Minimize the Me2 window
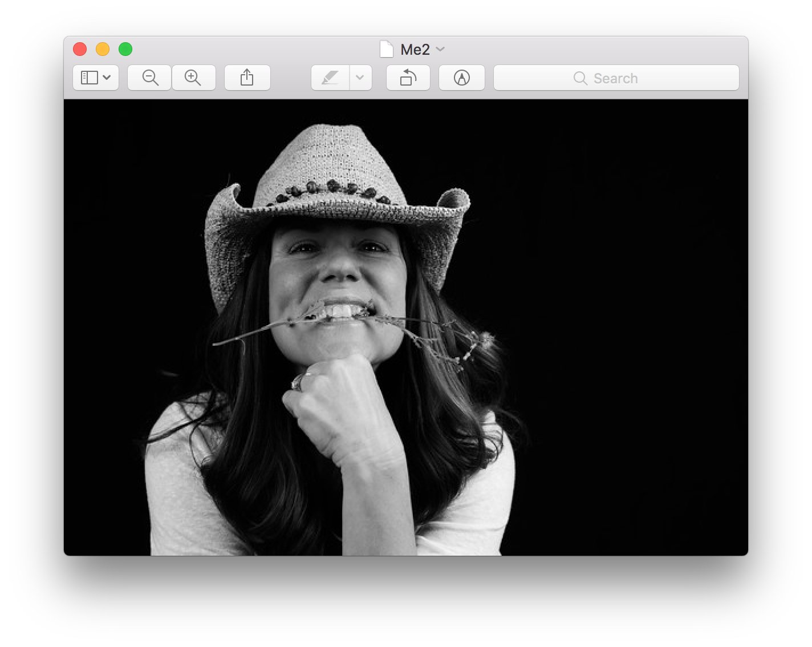The width and height of the screenshot is (812, 647). [103, 50]
